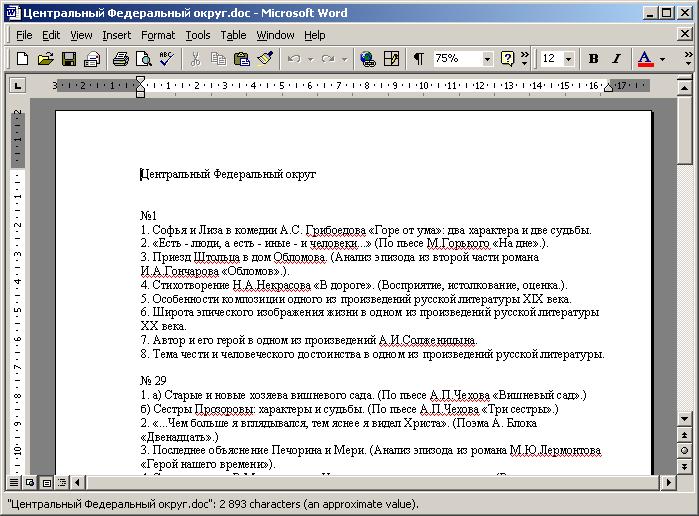699x516 pixels.
Task: Insert a hyperlink using the globe icon
Action: (367, 59)
